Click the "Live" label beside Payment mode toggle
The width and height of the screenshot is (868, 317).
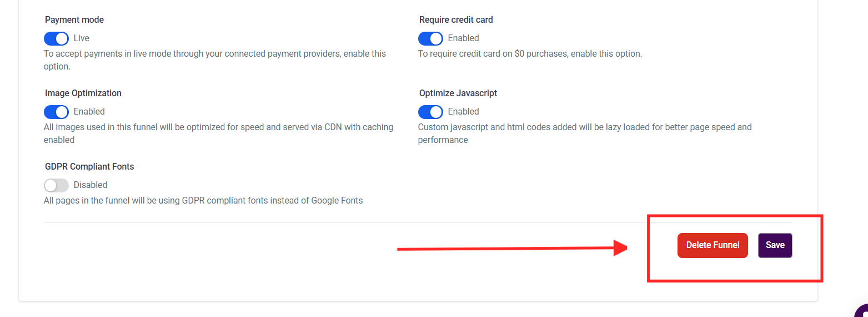pos(82,38)
